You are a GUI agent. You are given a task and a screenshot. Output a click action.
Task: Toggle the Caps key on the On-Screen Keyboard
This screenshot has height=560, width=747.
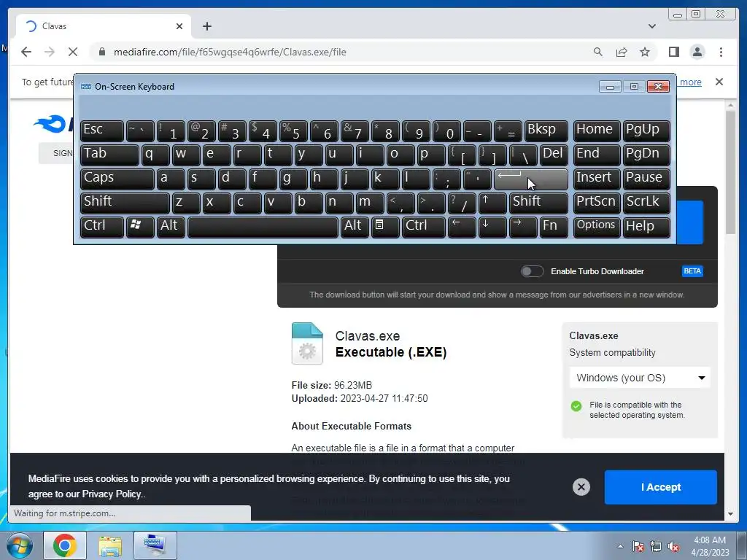click(117, 179)
